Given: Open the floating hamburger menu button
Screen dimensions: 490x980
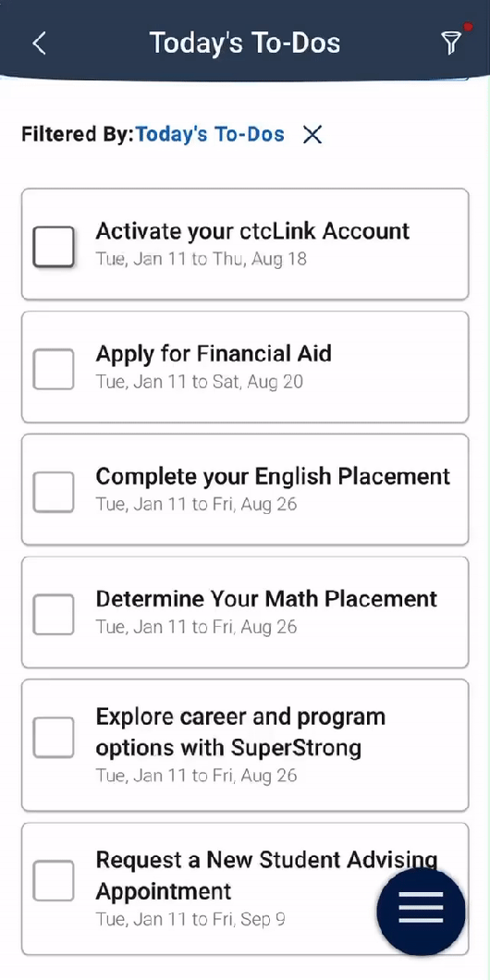Looking at the screenshot, I should [x=422, y=912].
